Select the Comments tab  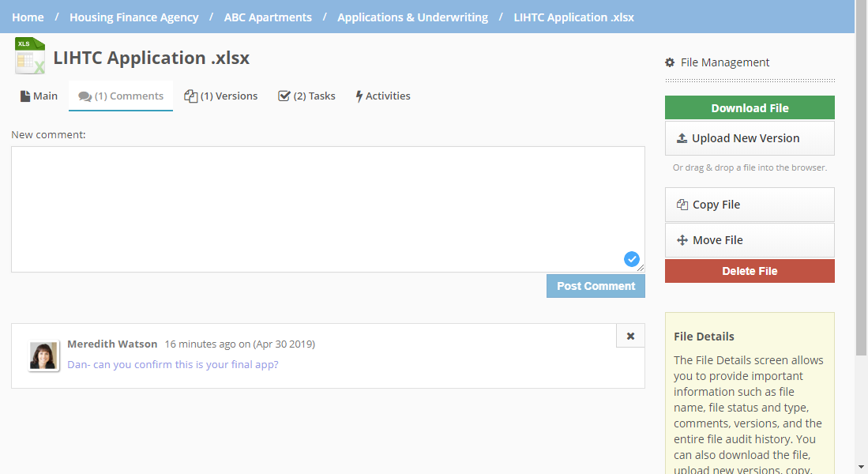(x=121, y=96)
